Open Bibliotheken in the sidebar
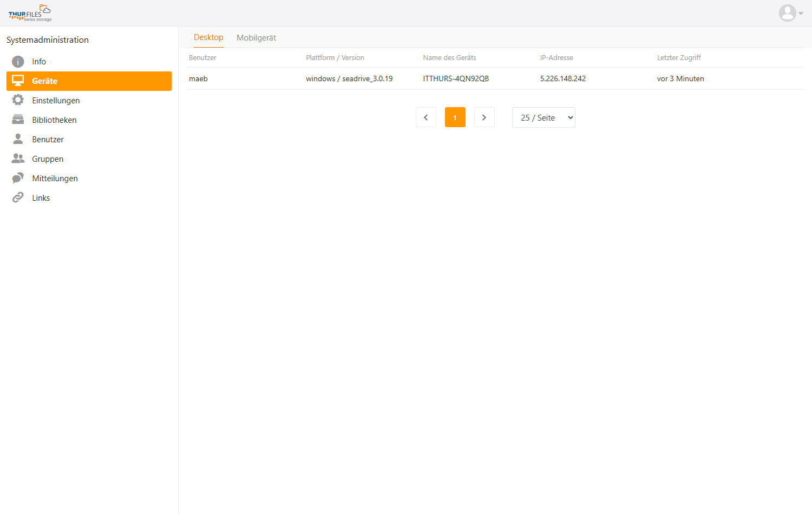Image resolution: width=812 pixels, height=514 pixels. click(89, 120)
